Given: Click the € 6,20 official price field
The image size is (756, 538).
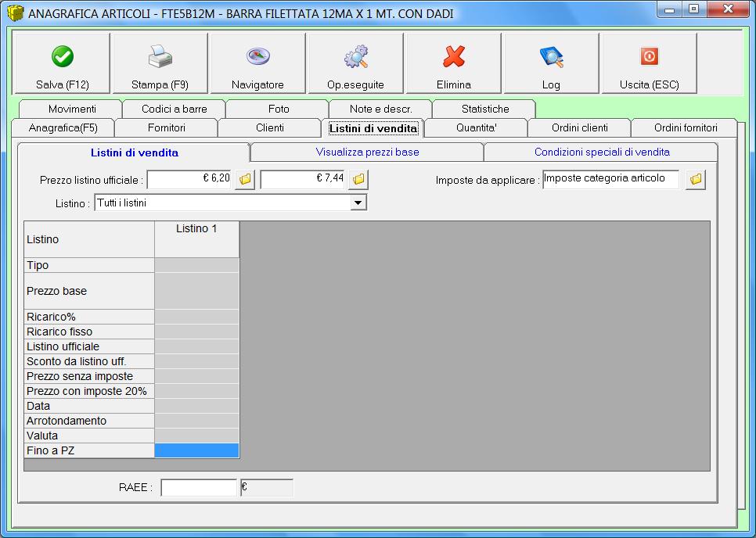Looking at the screenshot, I should click(189, 179).
